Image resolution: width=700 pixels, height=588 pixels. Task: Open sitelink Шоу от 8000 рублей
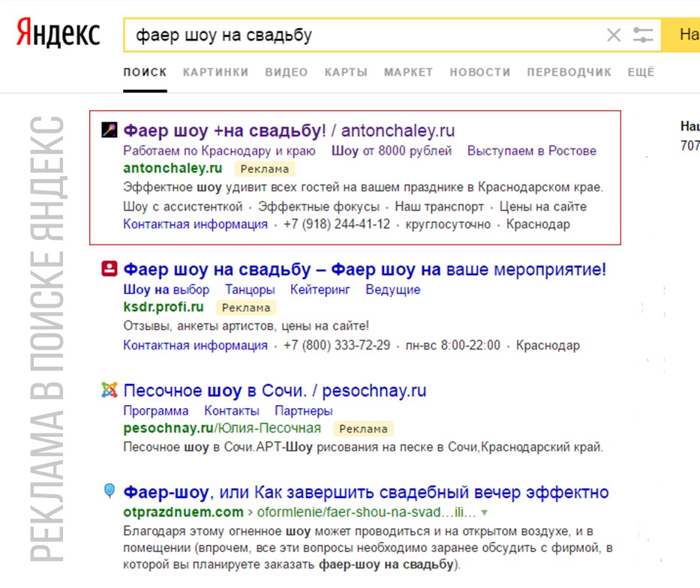[x=392, y=151]
